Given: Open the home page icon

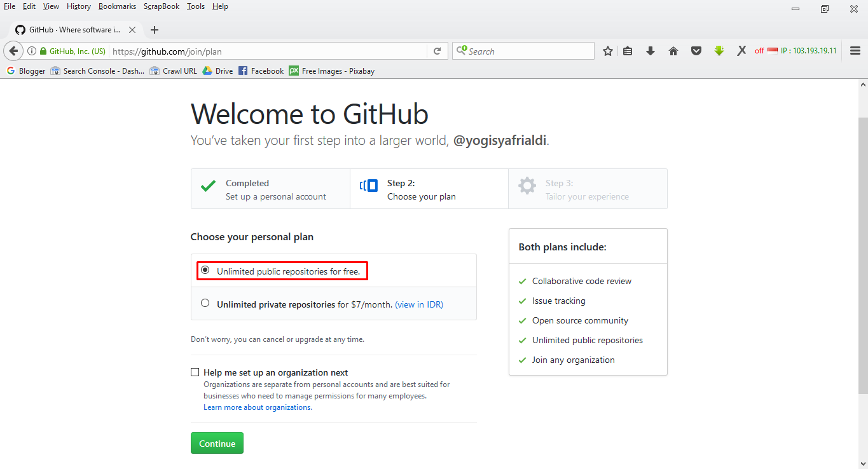Looking at the screenshot, I should (673, 51).
